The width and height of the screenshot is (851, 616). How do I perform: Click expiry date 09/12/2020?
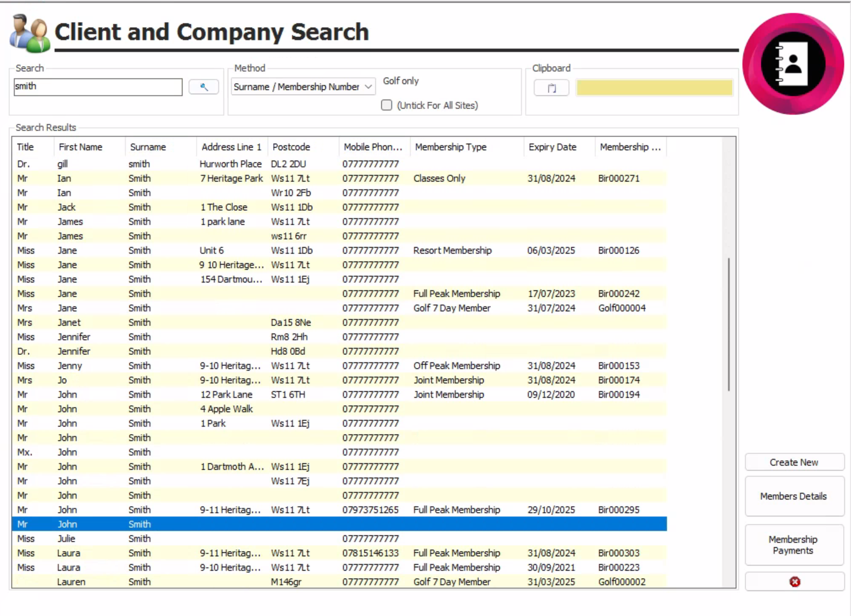[x=551, y=394]
